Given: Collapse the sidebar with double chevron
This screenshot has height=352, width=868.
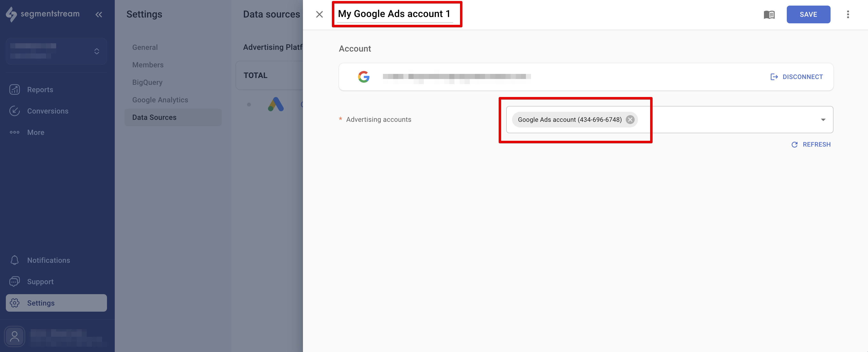Looking at the screenshot, I should [x=98, y=15].
